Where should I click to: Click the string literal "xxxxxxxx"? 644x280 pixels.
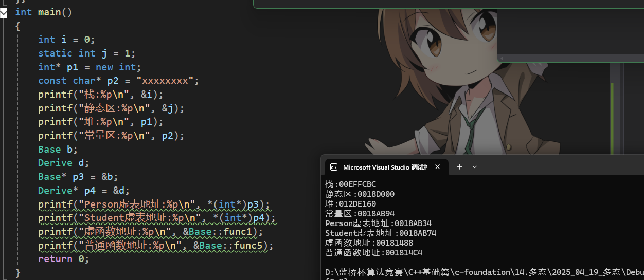[165, 81]
